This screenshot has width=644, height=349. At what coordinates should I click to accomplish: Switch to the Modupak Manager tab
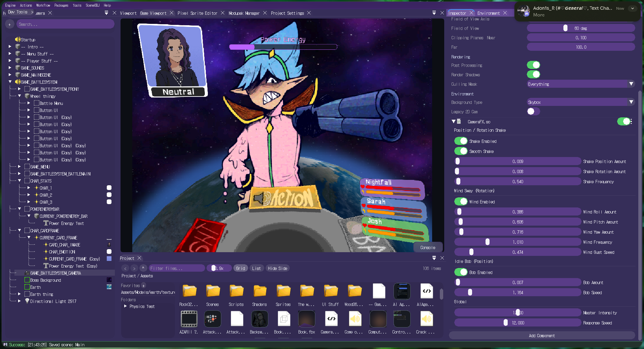[244, 13]
